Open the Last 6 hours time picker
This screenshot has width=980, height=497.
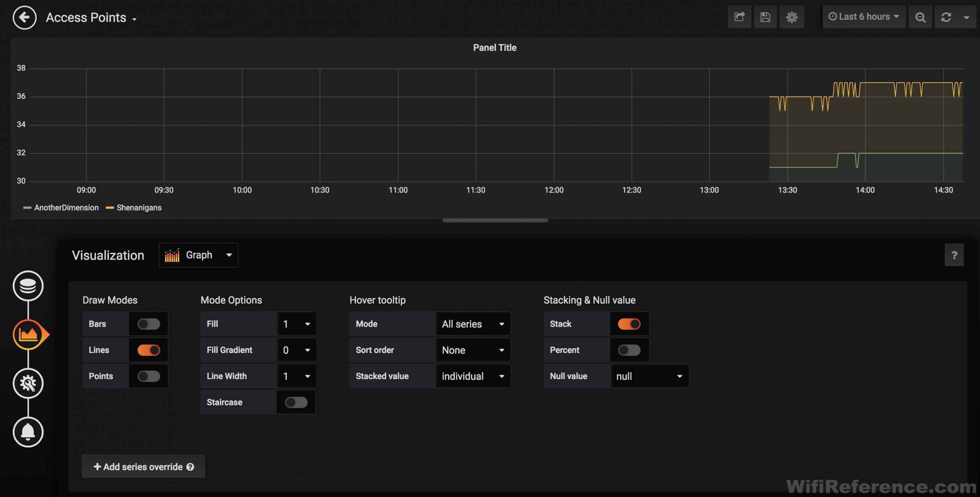(x=864, y=17)
